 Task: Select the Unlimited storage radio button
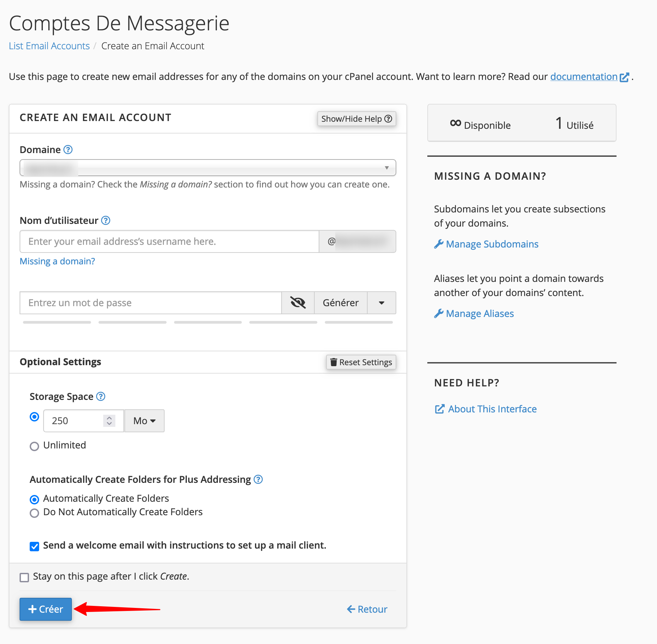coord(34,446)
